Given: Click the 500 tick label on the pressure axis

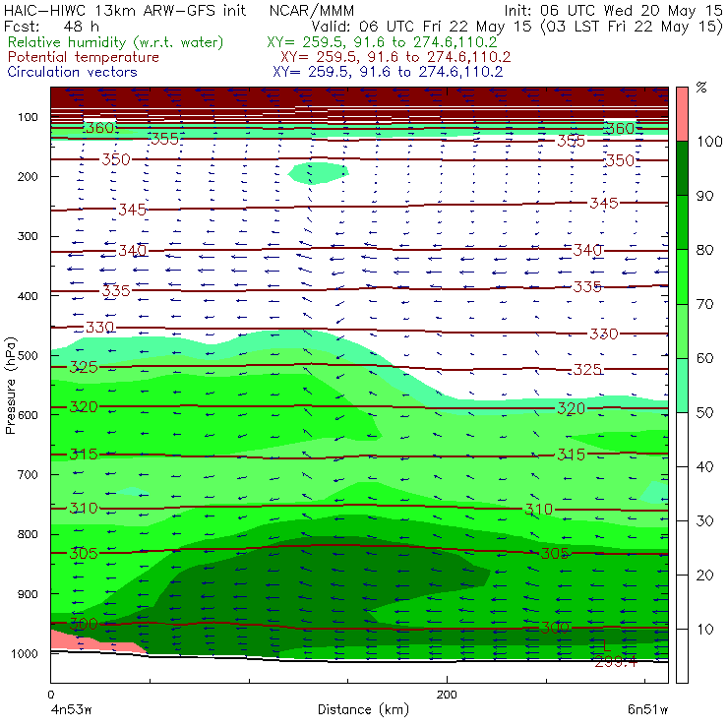Looking at the screenshot, I should 28,356.
